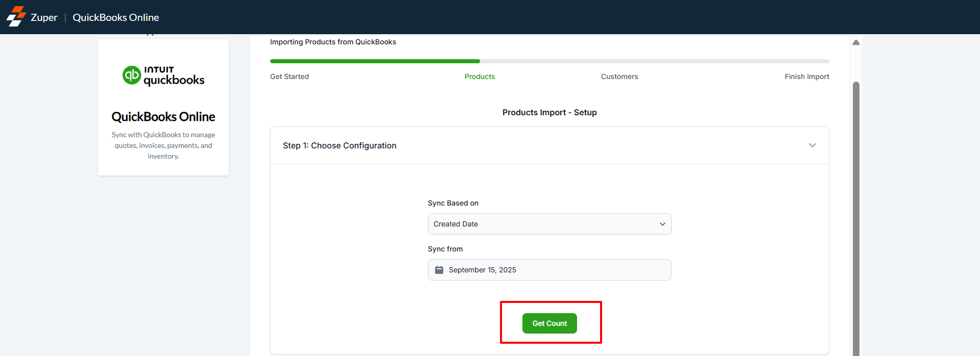The height and width of the screenshot is (356, 980).
Task: Open the Sync from date field
Action: 549,270
